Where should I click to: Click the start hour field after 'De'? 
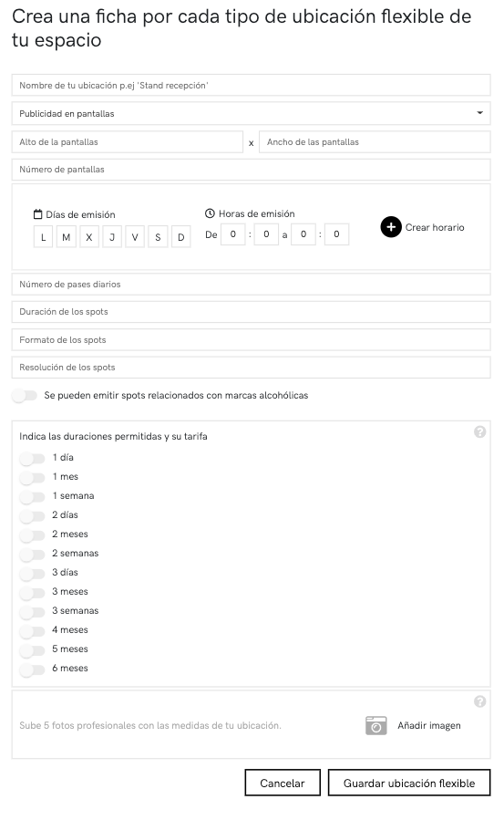coord(233,234)
